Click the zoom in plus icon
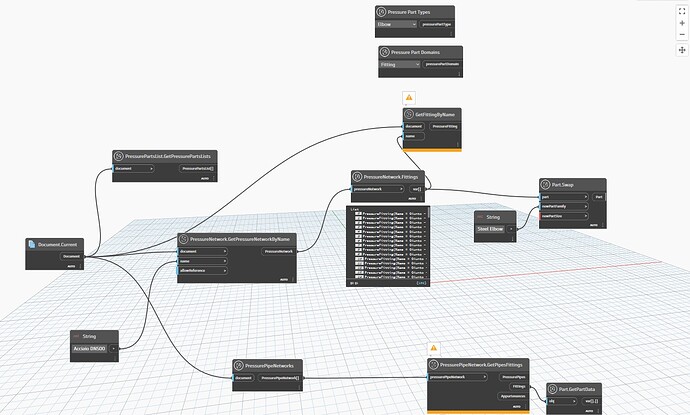690x415 pixels. click(682, 23)
